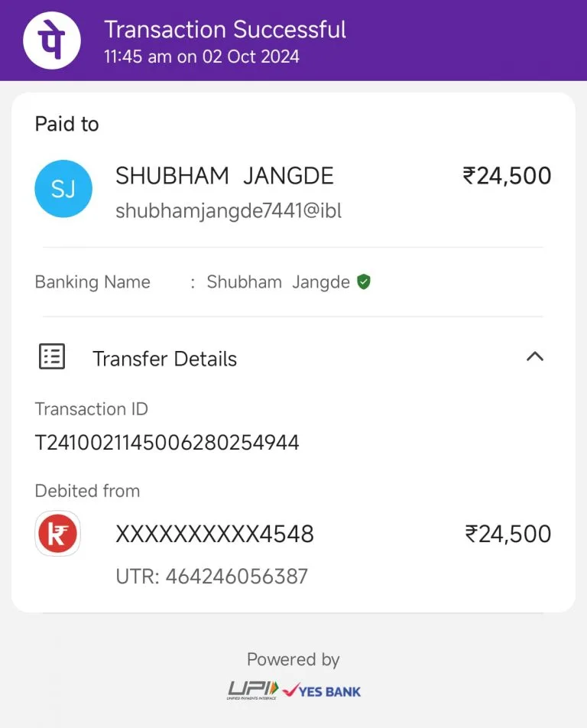Select the masked account XXXXXXXXXX4548

click(215, 534)
